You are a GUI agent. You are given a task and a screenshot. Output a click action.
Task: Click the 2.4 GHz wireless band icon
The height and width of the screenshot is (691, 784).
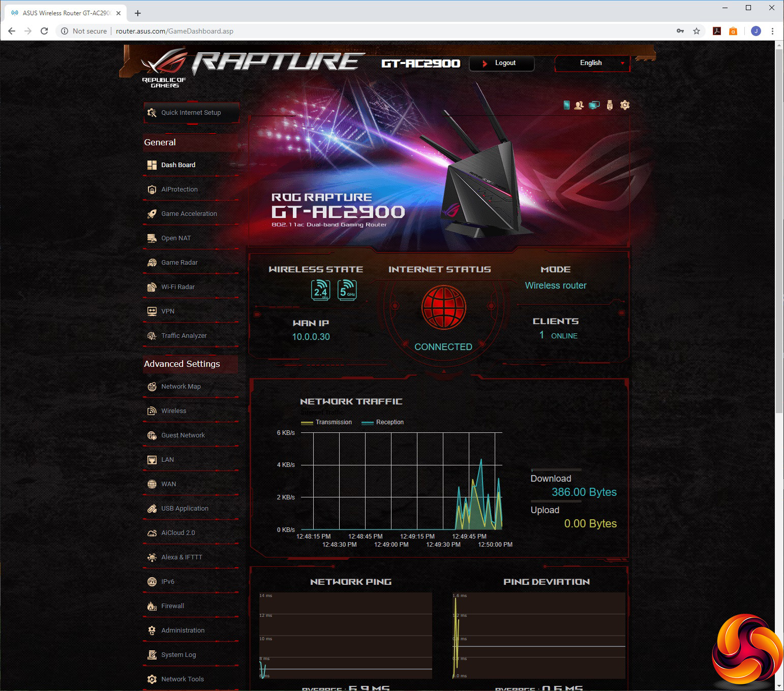pos(321,290)
